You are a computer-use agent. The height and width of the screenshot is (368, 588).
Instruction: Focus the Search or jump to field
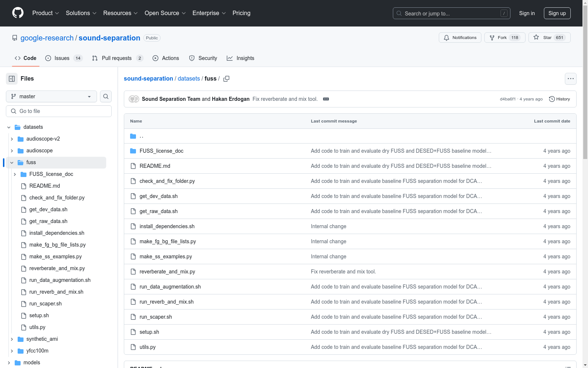pos(452,13)
